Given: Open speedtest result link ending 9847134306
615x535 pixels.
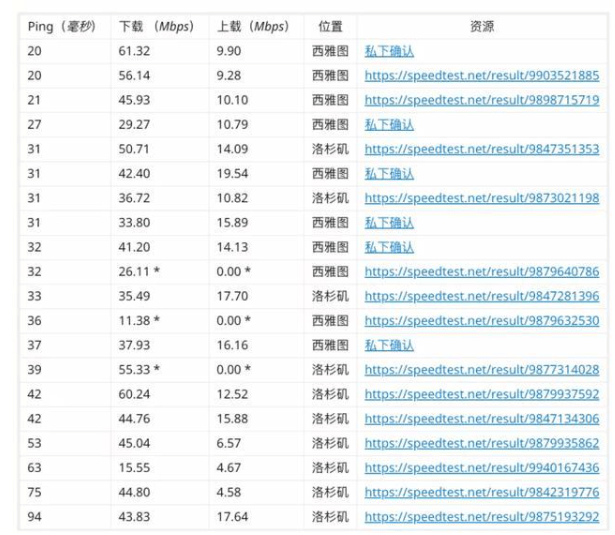Looking at the screenshot, I should coord(482,419).
